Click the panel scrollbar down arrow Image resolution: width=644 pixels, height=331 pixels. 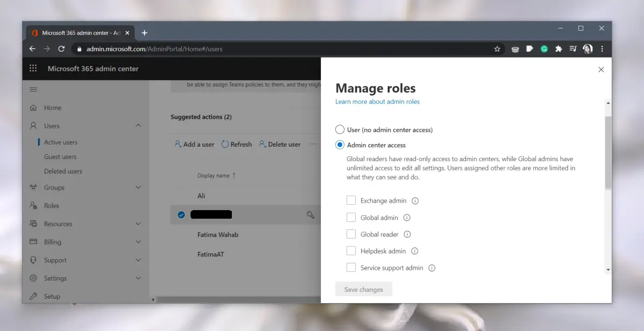[x=608, y=270]
